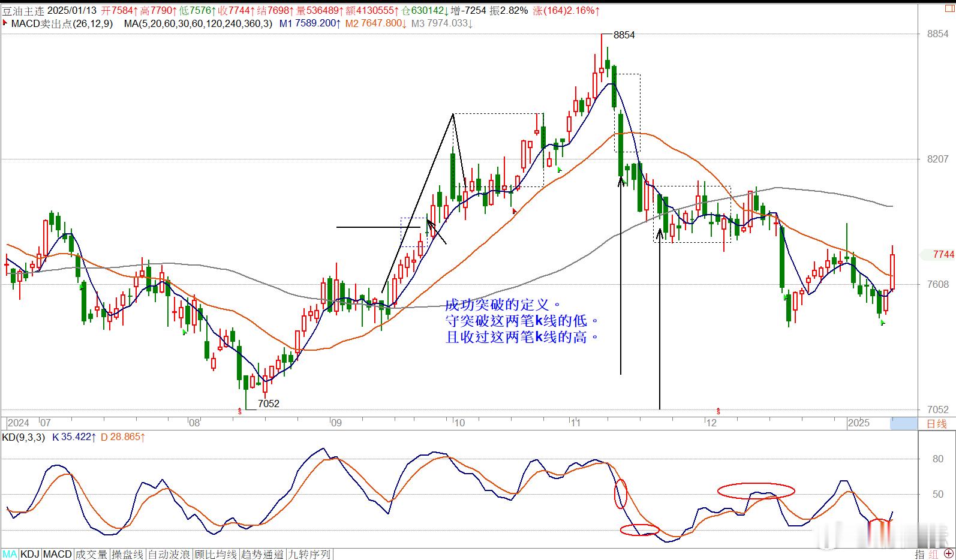Click the 2025 label on the time axis
Image resolution: width=956 pixels, height=560 pixels.
point(858,423)
